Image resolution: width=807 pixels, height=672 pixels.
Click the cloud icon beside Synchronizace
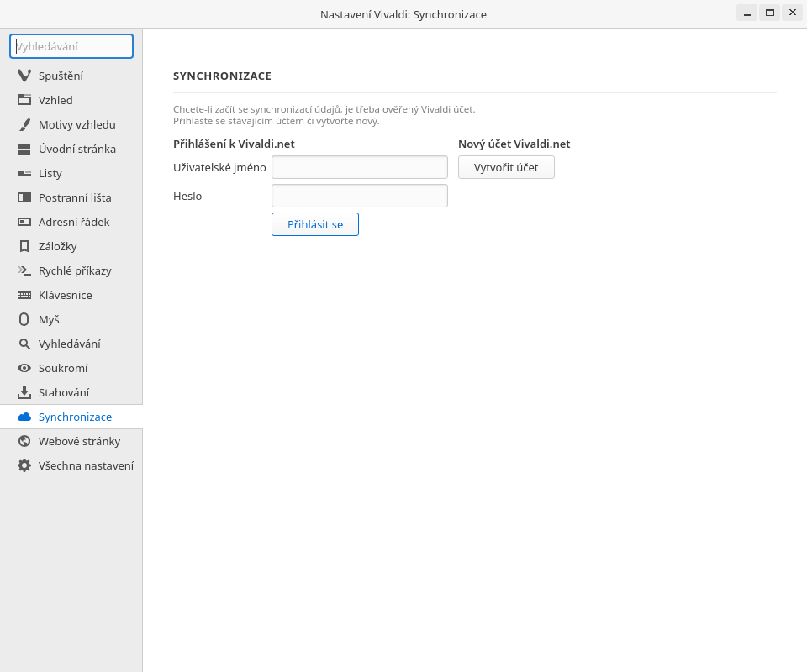tap(24, 417)
